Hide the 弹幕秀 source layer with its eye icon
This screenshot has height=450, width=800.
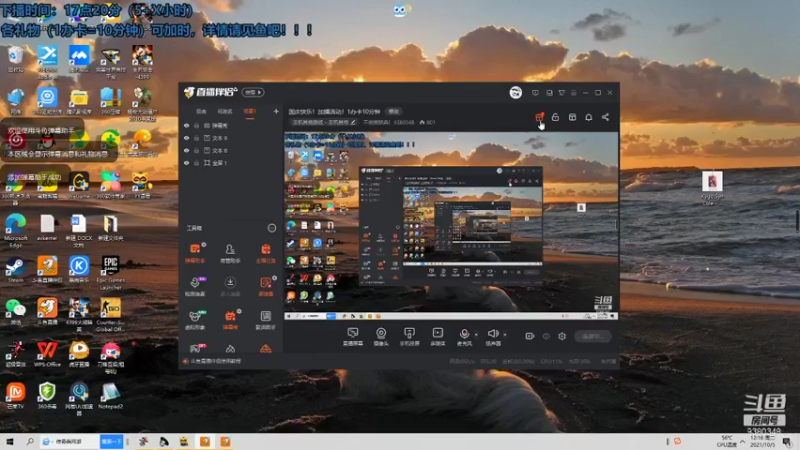pyautogui.click(x=186, y=126)
